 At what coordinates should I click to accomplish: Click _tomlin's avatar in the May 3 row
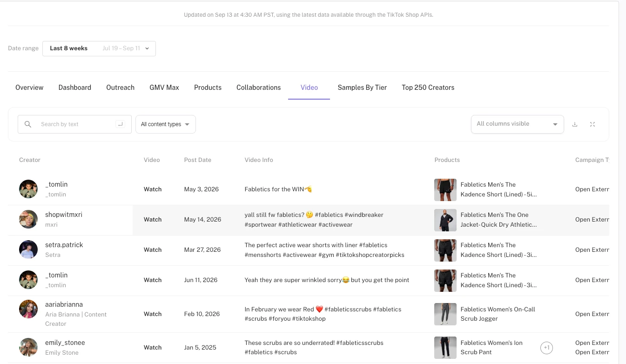click(x=28, y=189)
